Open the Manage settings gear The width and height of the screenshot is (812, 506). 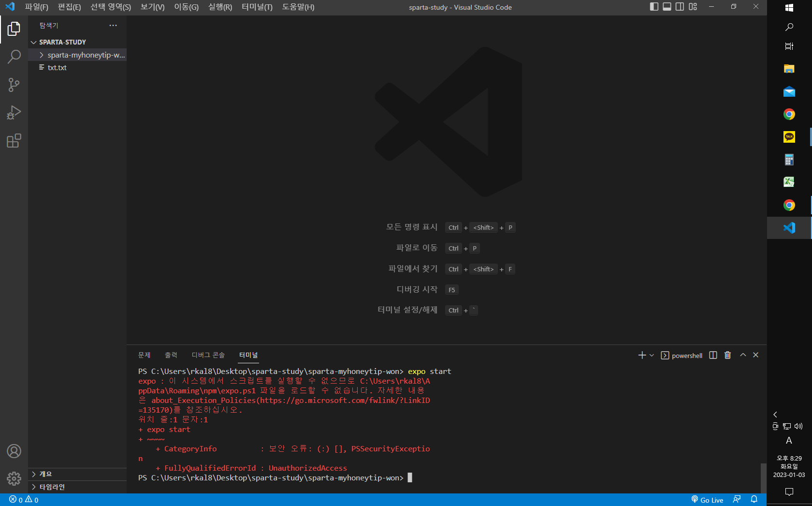(x=14, y=478)
